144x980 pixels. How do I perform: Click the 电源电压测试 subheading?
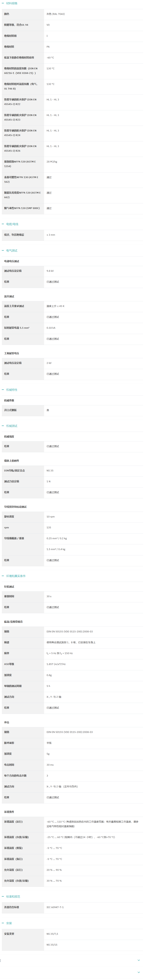(x=12, y=261)
